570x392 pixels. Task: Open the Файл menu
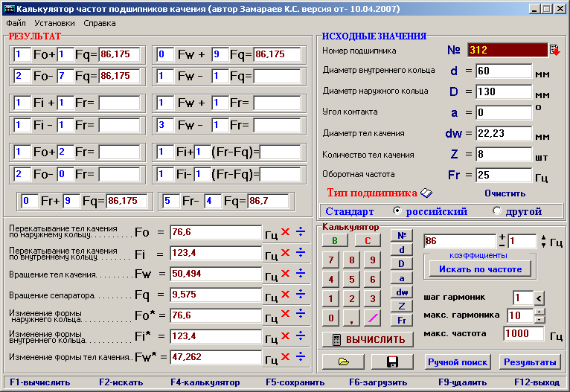[x=16, y=23]
